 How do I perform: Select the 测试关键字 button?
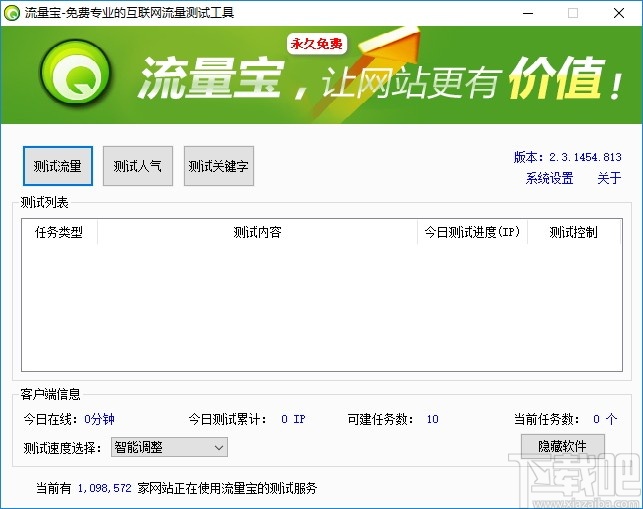pyautogui.click(x=219, y=166)
